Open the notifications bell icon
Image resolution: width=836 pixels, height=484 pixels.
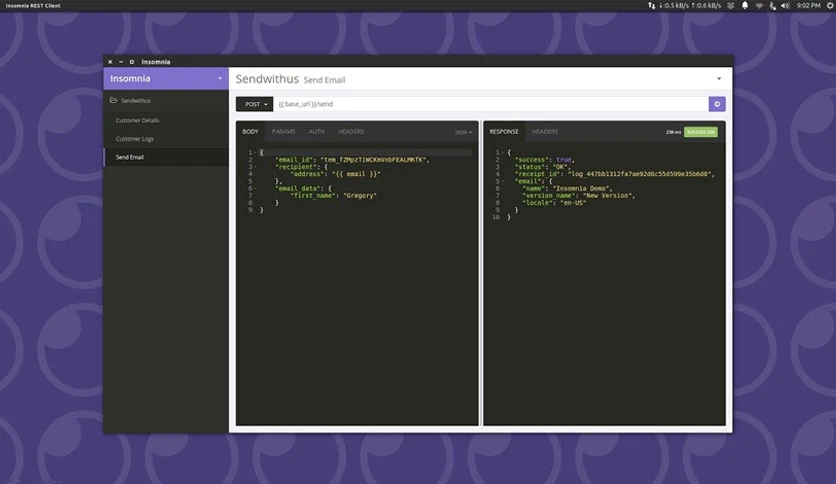745,5
